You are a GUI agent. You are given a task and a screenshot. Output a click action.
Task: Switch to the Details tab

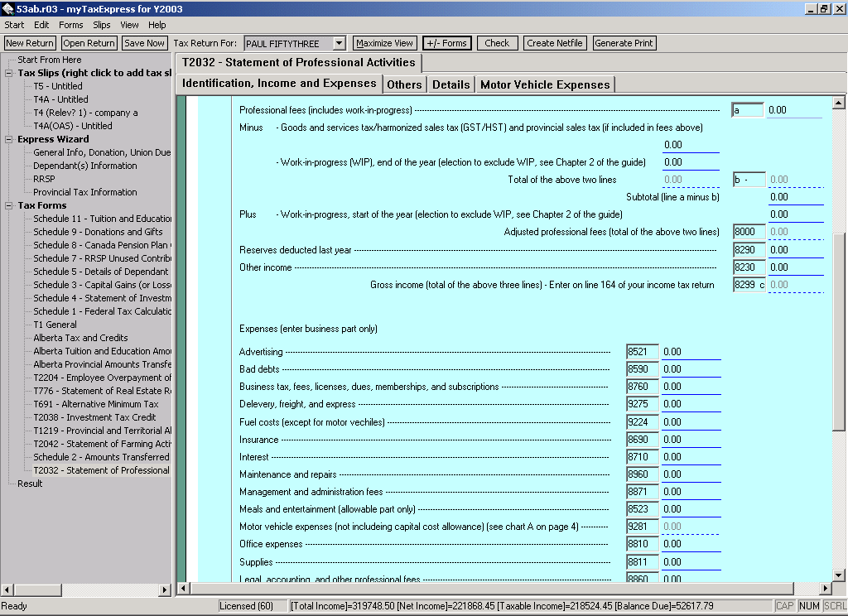pos(450,84)
